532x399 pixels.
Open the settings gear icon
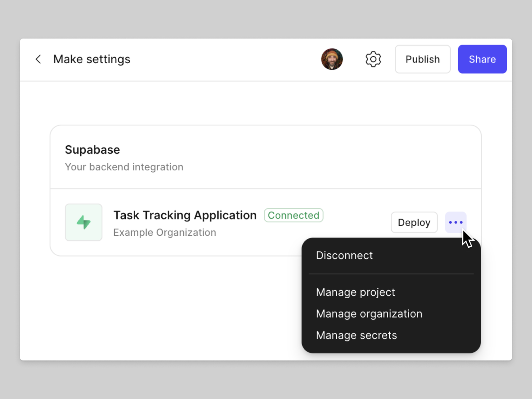pos(373,59)
